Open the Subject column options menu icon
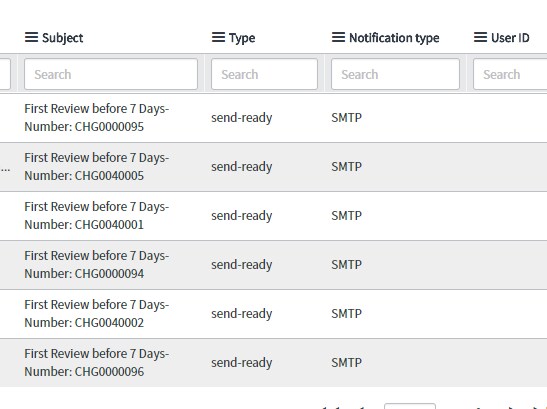Image resolution: width=547 pixels, height=409 pixels. [31, 37]
